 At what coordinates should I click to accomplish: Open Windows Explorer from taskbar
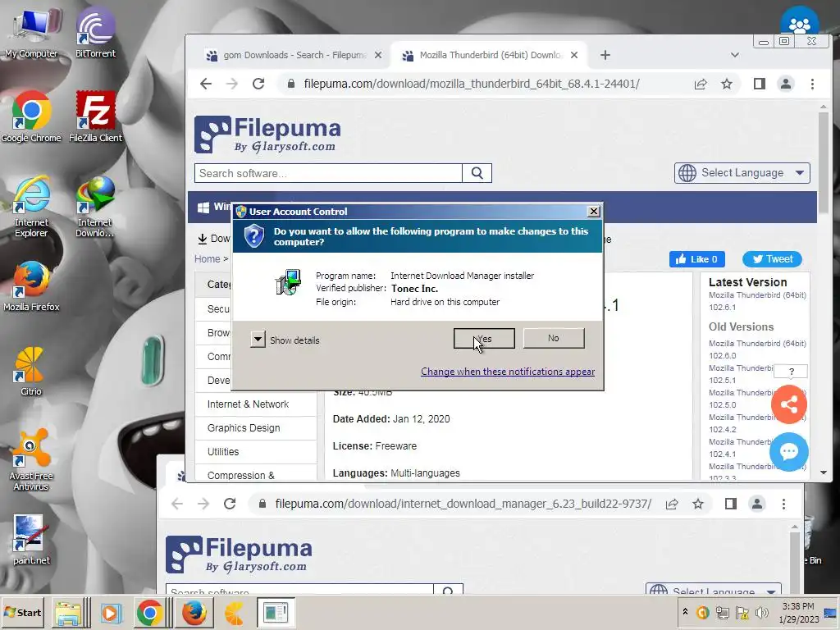(70, 613)
